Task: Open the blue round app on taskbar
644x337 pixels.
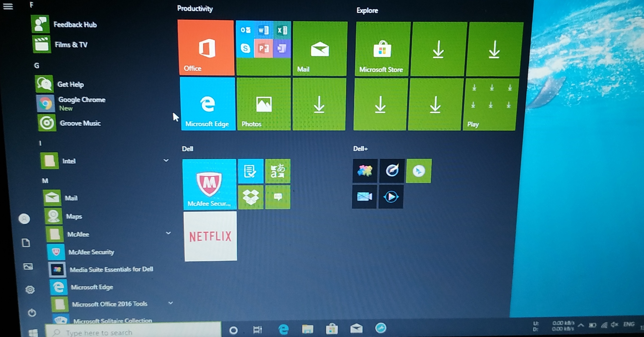Action: [x=381, y=328]
